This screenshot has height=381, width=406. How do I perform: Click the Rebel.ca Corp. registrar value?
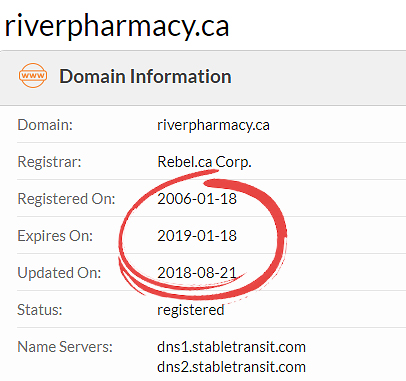tap(204, 162)
